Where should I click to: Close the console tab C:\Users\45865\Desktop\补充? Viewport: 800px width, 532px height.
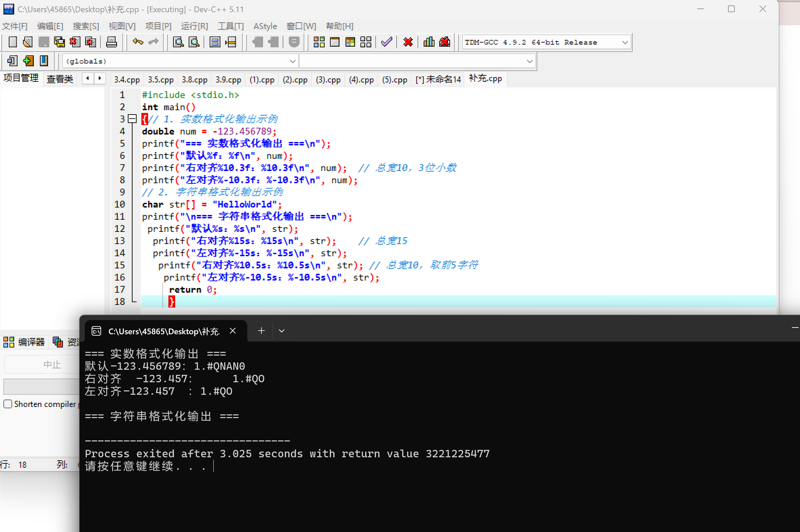click(x=233, y=331)
